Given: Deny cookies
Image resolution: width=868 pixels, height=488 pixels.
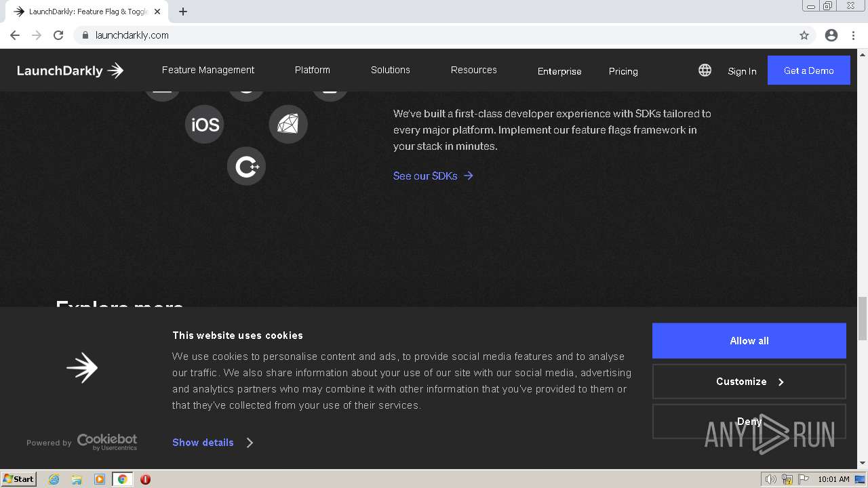Looking at the screenshot, I should click(749, 422).
